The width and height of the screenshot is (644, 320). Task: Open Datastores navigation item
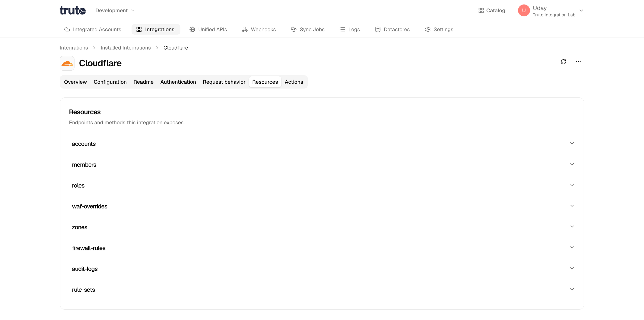(392, 29)
